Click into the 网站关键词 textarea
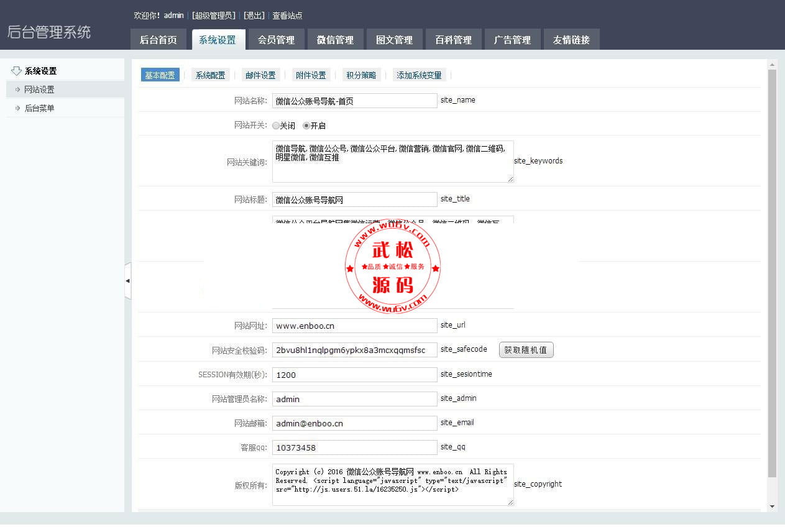This screenshot has height=532, width=785. (393, 162)
